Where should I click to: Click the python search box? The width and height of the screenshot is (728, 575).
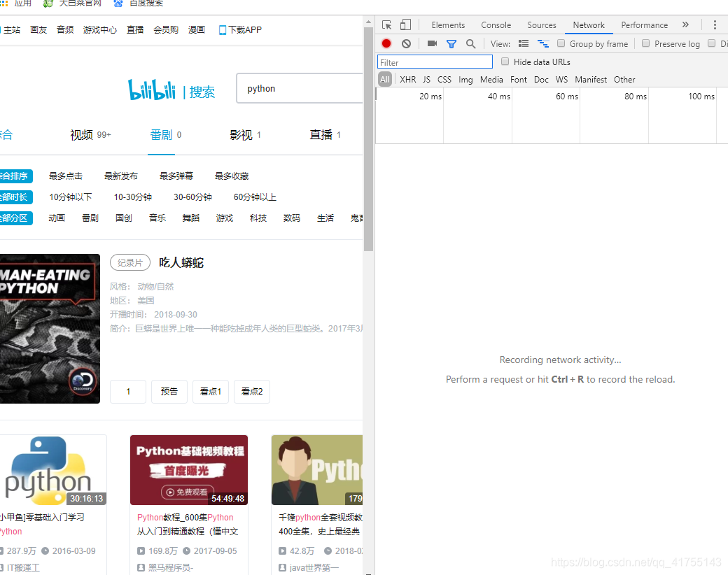coord(300,88)
